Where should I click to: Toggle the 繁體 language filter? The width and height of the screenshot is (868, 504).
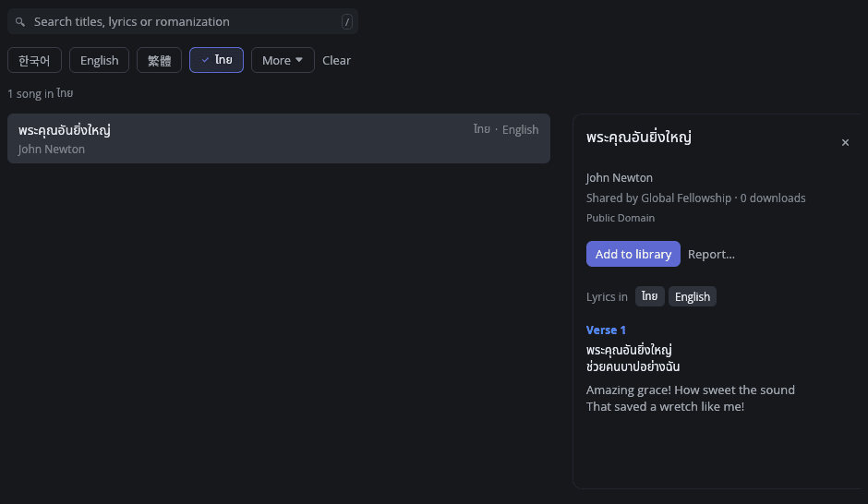(160, 60)
